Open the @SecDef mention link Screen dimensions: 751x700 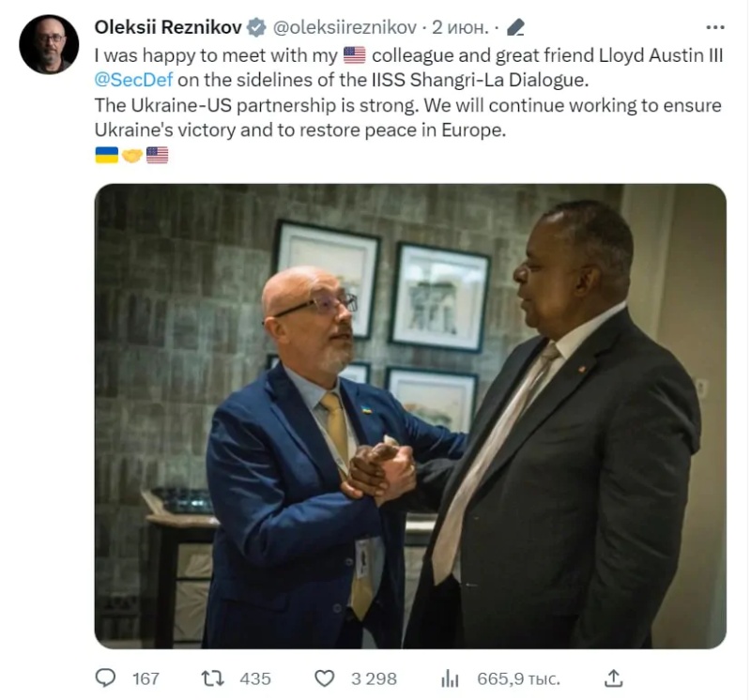pos(133,80)
